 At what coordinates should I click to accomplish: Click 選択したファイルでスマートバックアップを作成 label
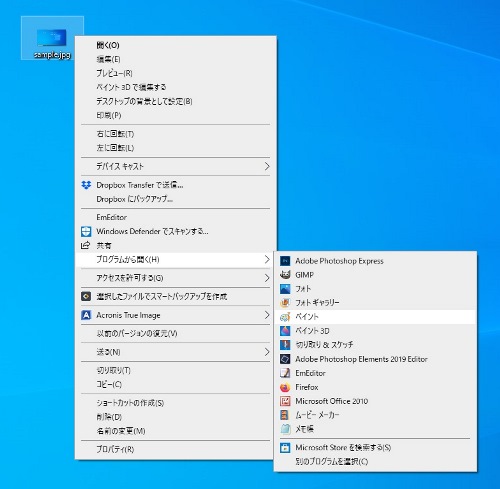coord(162,296)
